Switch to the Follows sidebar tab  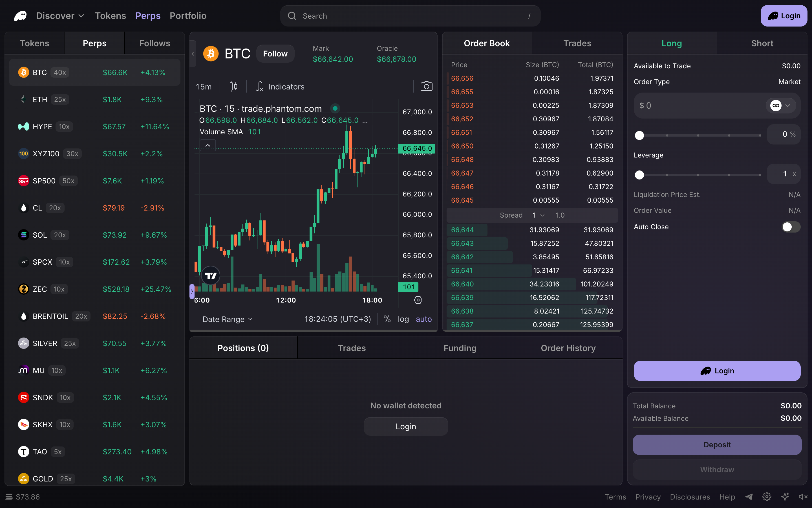pos(155,43)
